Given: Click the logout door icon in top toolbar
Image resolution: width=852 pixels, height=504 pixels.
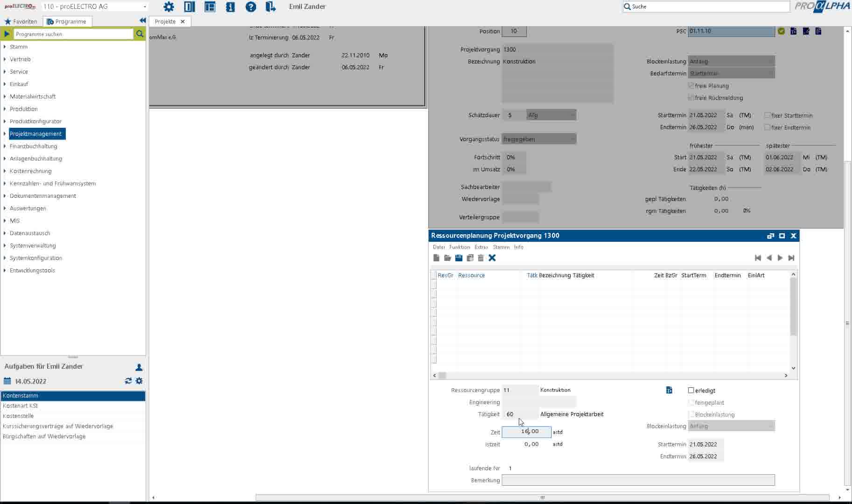Looking at the screenshot, I should (x=271, y=7).
